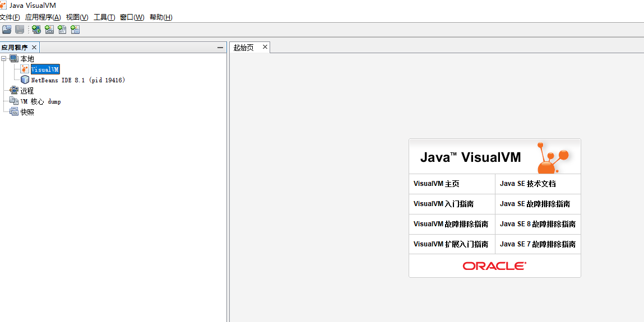Viewport: 644px width, 322px height.
Task: Close the 应用程序 panel tab
Action: pos(34,48)
